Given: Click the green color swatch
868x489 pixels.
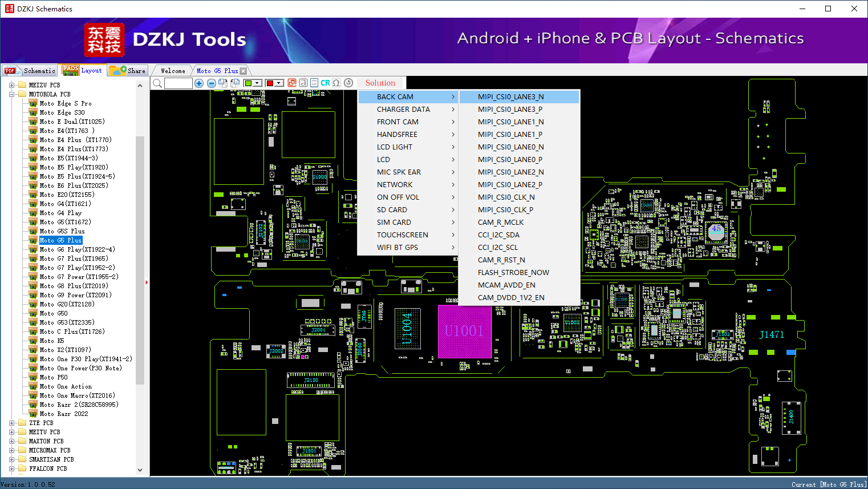Looking at the screenshot, I should click(x=248, y=83).
